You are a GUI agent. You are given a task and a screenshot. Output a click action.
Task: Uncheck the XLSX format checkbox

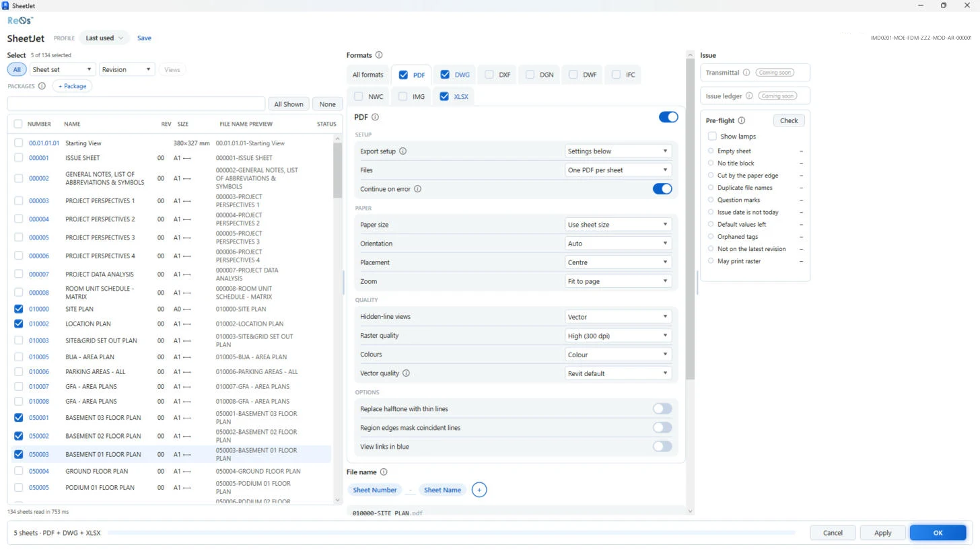click(x=444, y=96)
